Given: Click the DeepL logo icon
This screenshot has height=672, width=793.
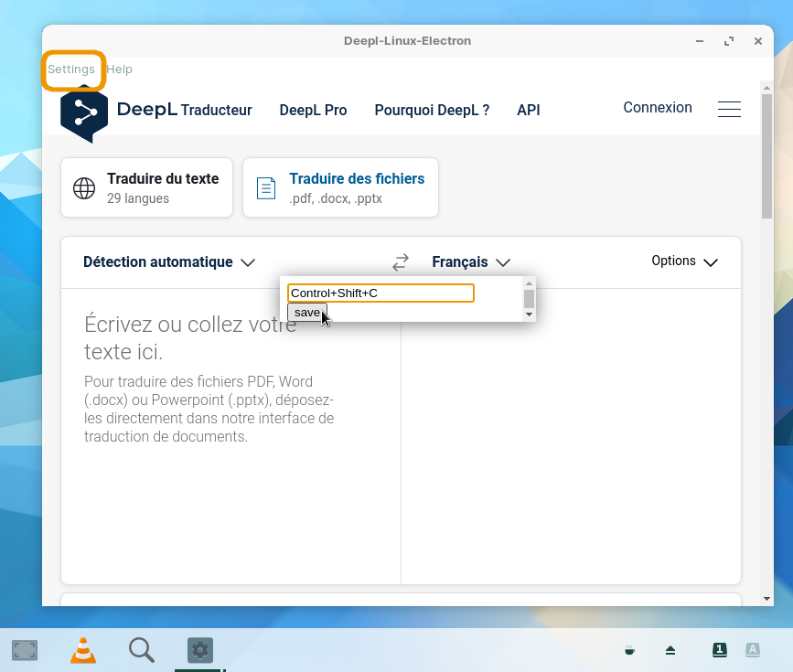Looking at the screenshot, I should point(84,113).
